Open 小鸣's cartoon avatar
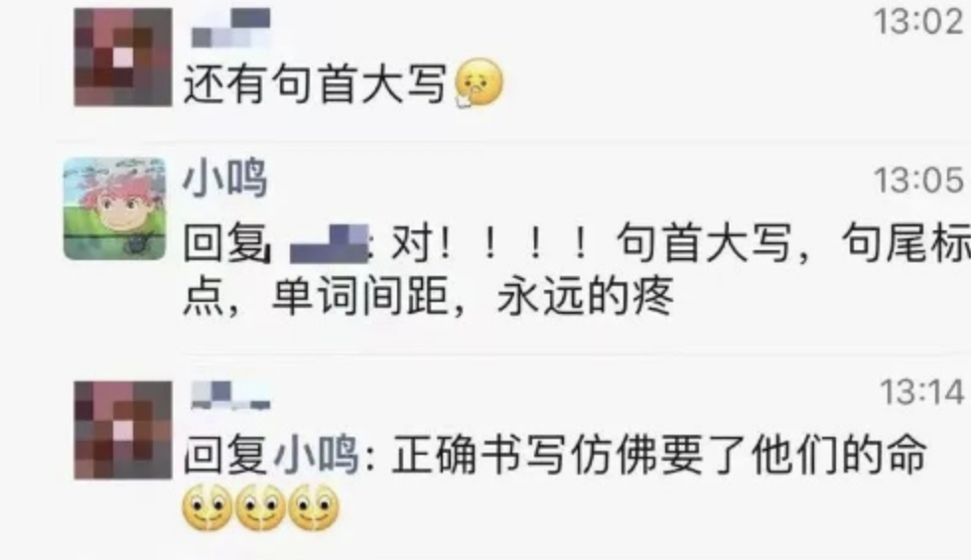971x560 pixels. pos(114,209)
